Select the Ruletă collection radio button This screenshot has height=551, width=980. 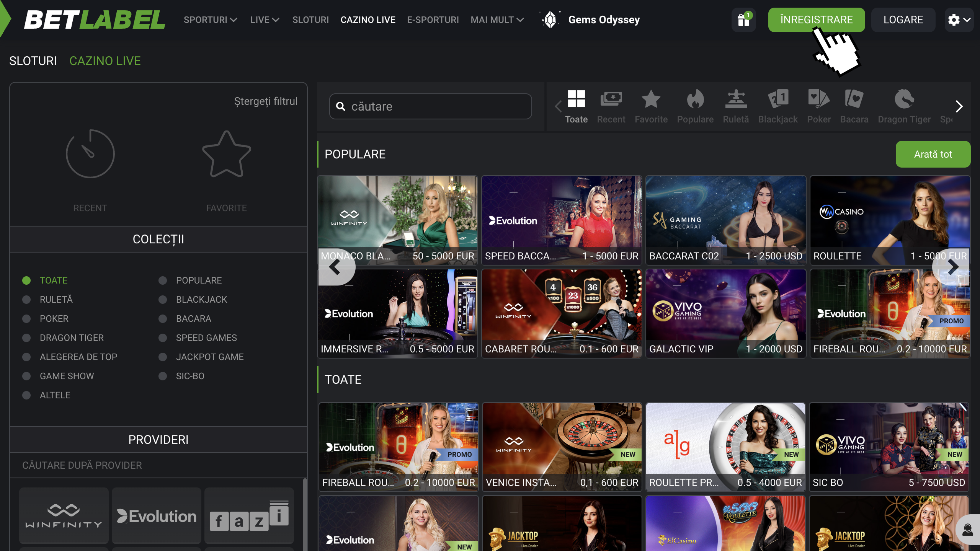click(x=26, y=300)
